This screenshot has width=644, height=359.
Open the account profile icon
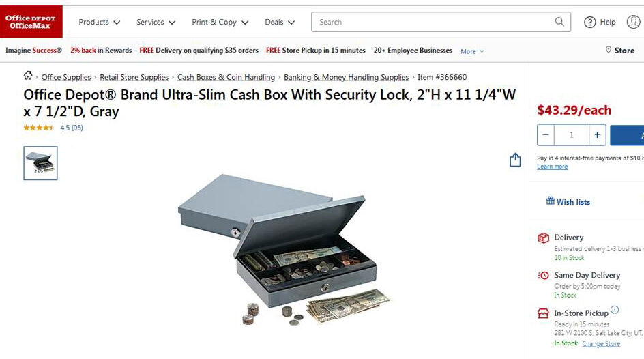point(634,22)
